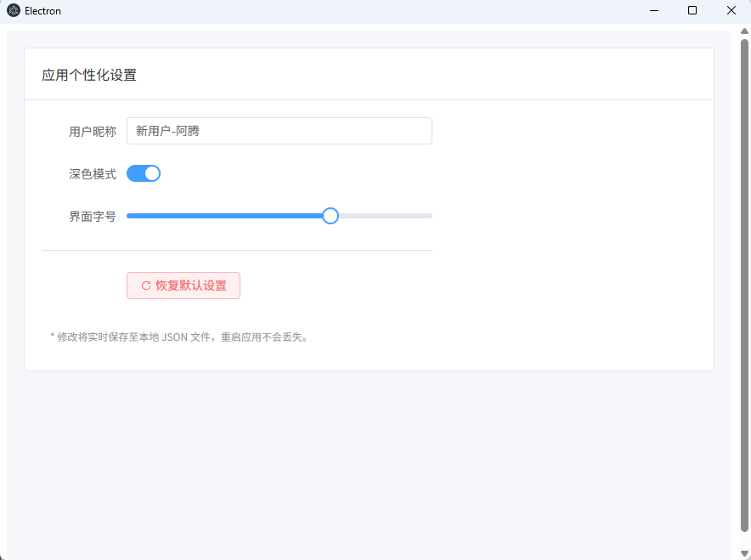Click the 应用个性化设置 card header
The image size is (751, 560).
tap(89, 75)
